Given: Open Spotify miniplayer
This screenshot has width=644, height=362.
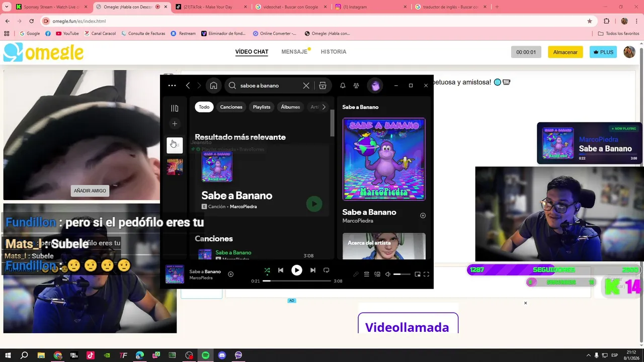Looking at the screenshot, I should (417, 274).
